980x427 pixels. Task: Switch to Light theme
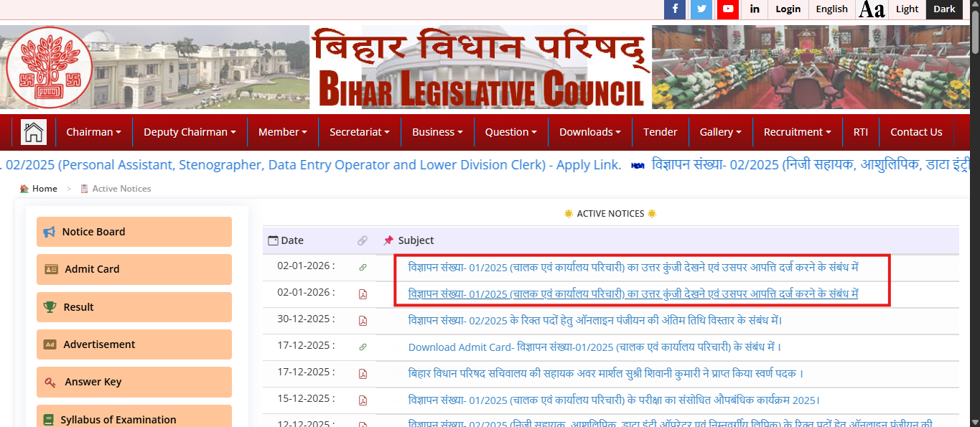(x=906, y=9)
